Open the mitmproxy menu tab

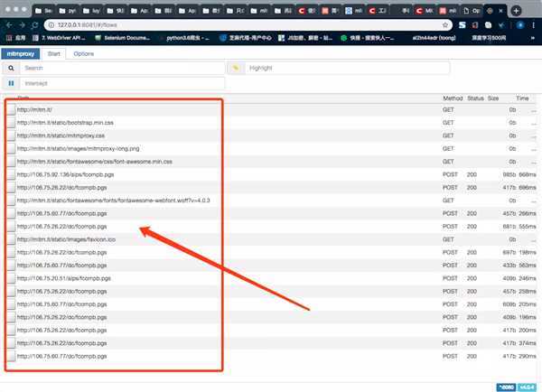tap(21, 53)
